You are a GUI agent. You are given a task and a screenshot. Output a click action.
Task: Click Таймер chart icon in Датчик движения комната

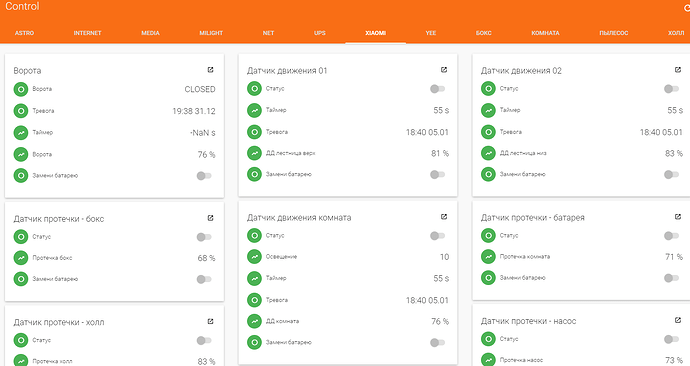[x=254, y=278]
